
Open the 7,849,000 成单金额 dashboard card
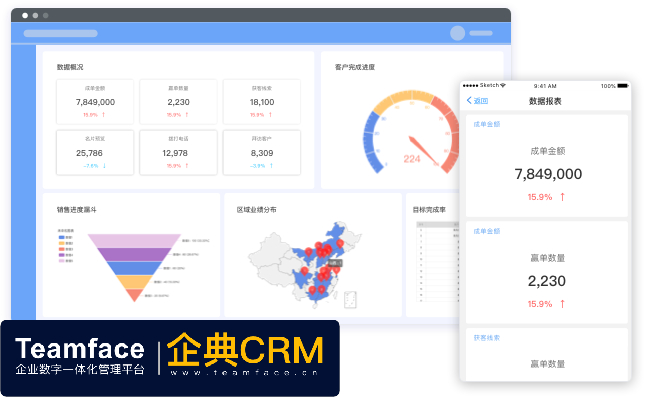(x=95, y=102)
